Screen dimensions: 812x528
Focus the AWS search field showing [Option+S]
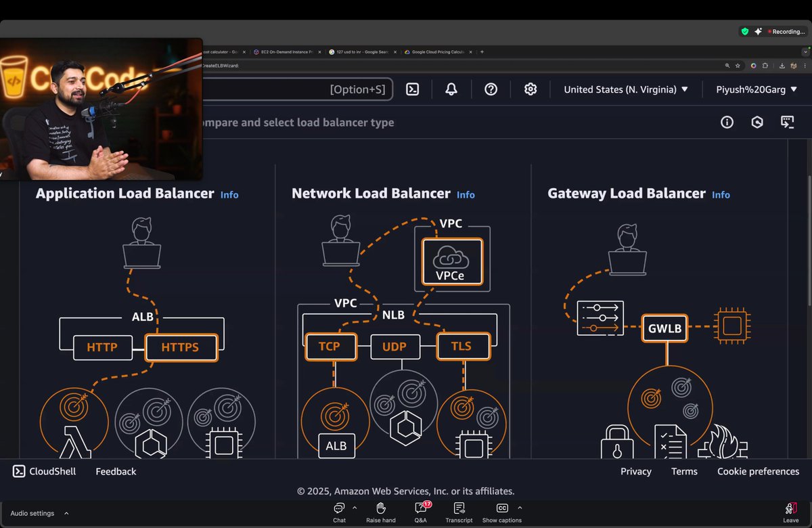point(298,89)
